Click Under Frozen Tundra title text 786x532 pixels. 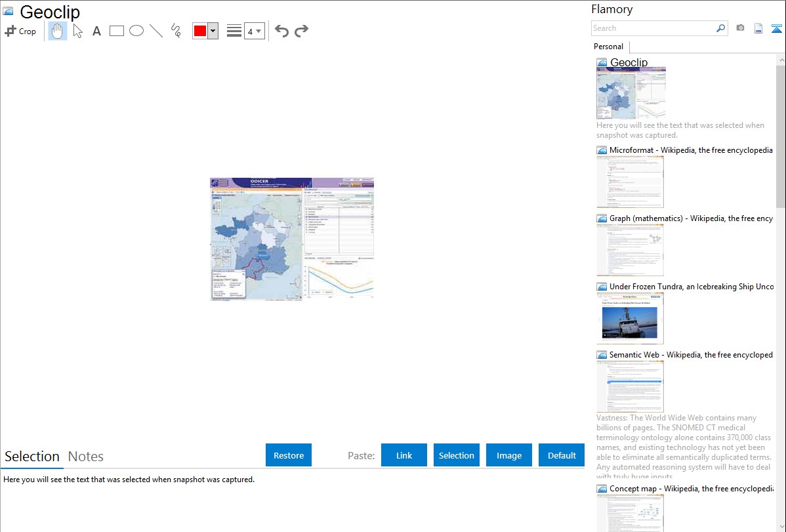point(692,286)
